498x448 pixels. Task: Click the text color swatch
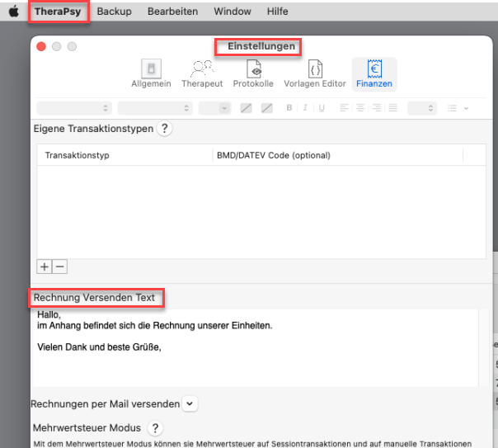point(247,108)
